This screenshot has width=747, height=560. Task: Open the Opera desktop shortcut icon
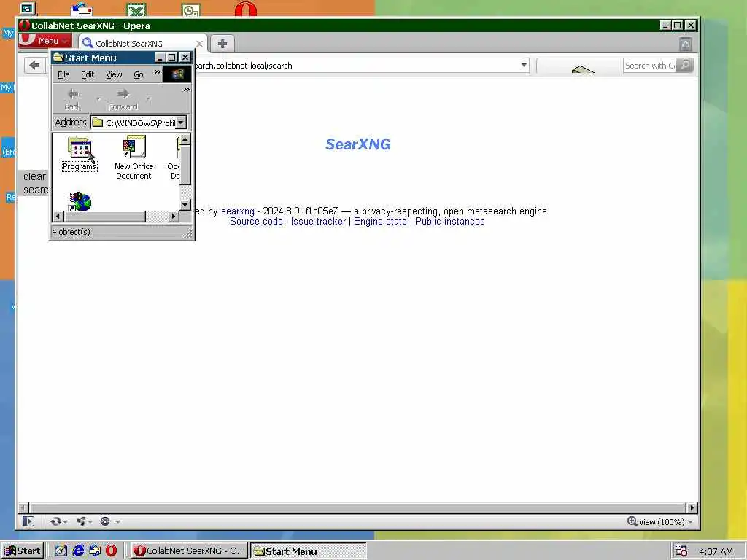[x=245, y=9]
